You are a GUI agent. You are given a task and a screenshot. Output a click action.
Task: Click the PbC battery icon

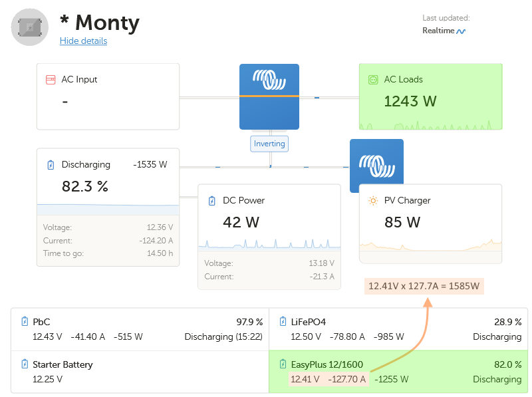pyautogui.click(x=25, y=322)
